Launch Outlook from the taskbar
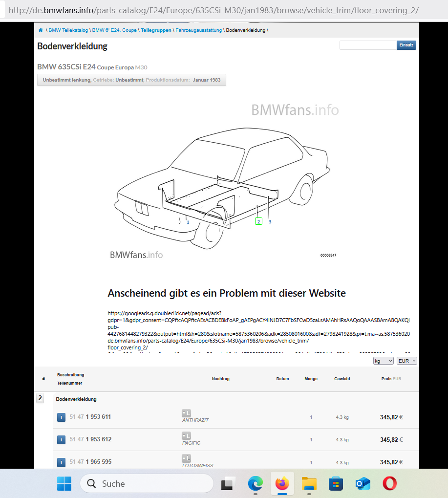The height and width of the screenshot is (498, 448). click(x=363, y=484)
